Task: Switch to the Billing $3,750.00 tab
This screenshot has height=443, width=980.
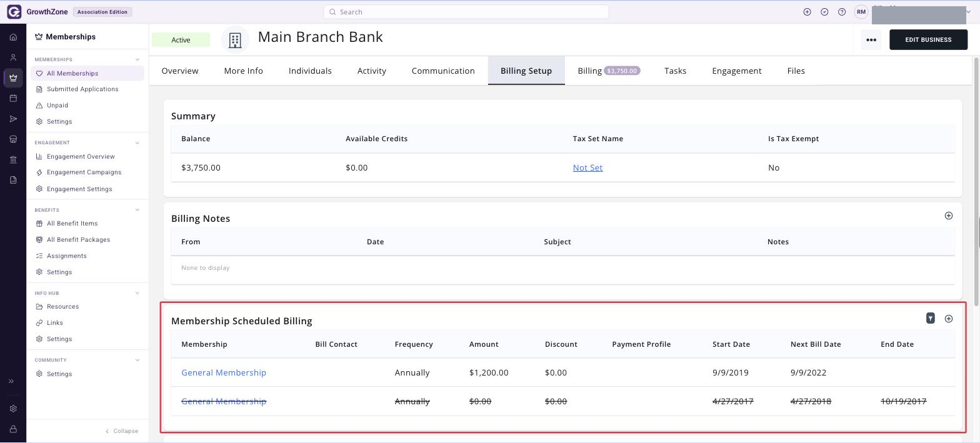Action: pos(609,71)
